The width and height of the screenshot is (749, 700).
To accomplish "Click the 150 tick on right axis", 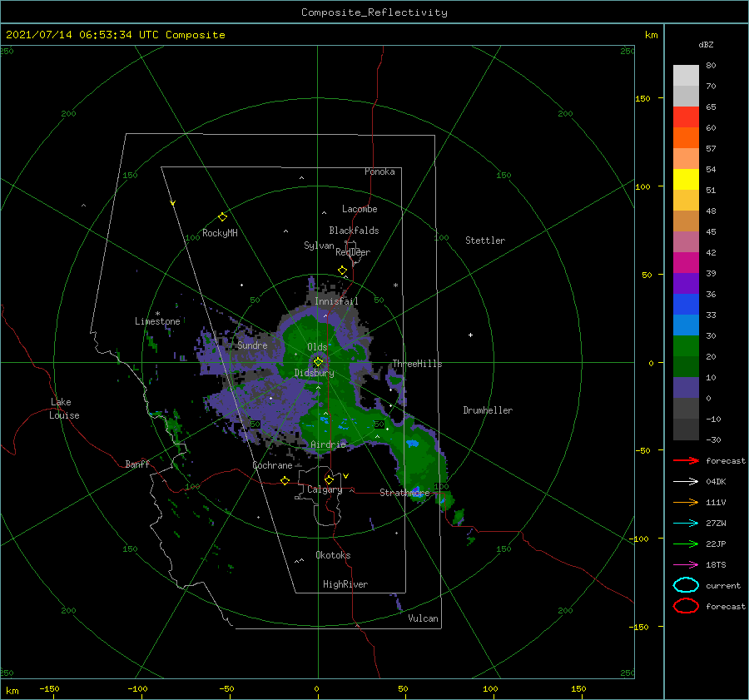I will point(642,98).
